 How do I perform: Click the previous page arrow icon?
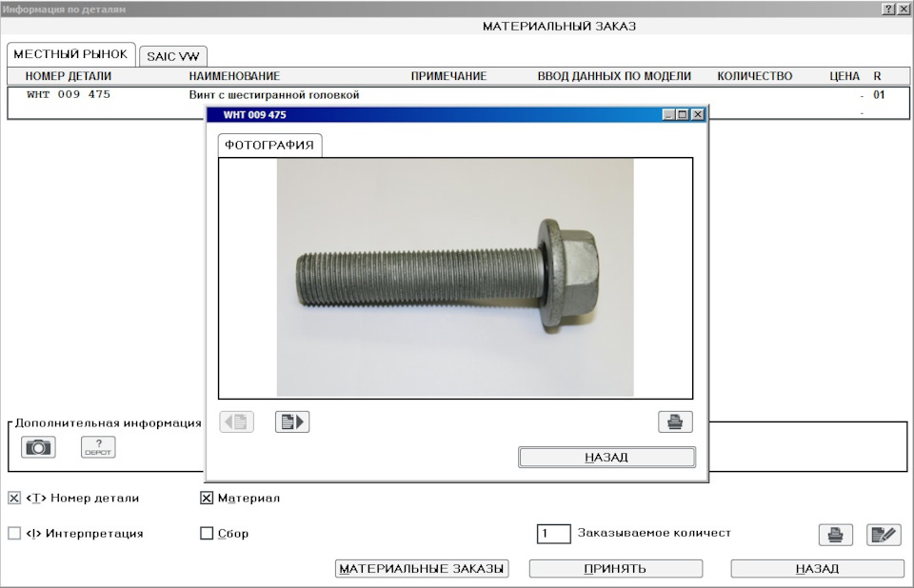(x=236, y=421)
